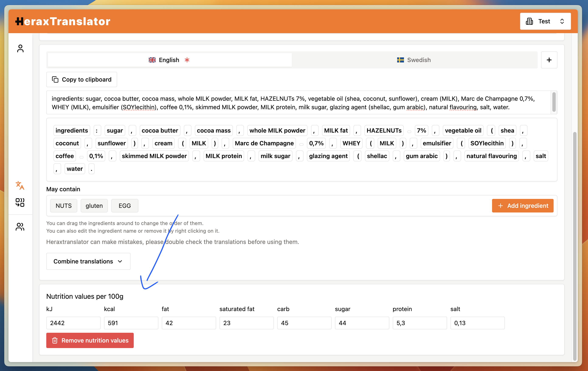
Task: Add a new language with the plus button
Action: [x=549, y=60]
